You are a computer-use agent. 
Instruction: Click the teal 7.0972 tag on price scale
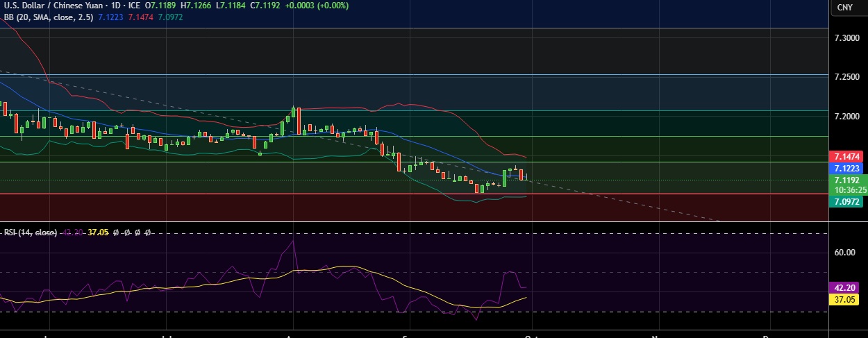(x=848, y=201)
